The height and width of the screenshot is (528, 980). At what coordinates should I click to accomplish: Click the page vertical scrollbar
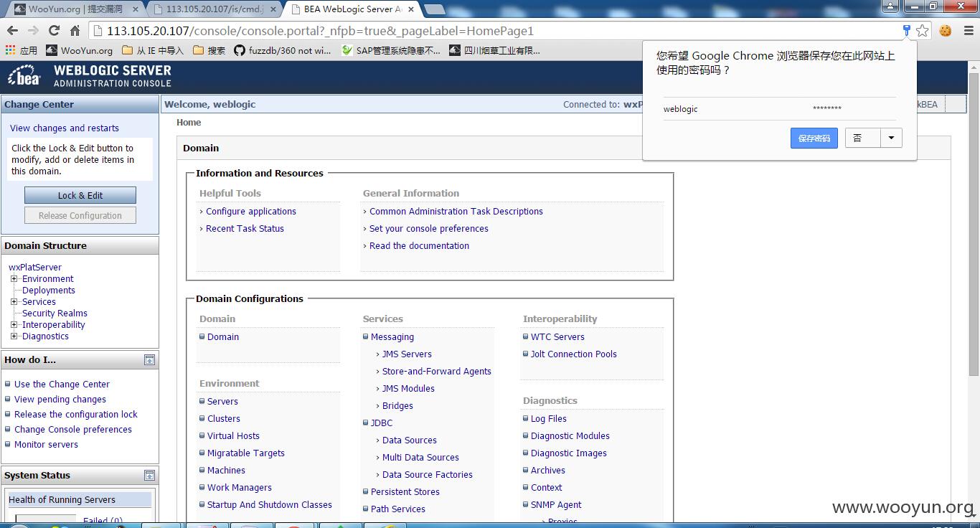point(974,223)
